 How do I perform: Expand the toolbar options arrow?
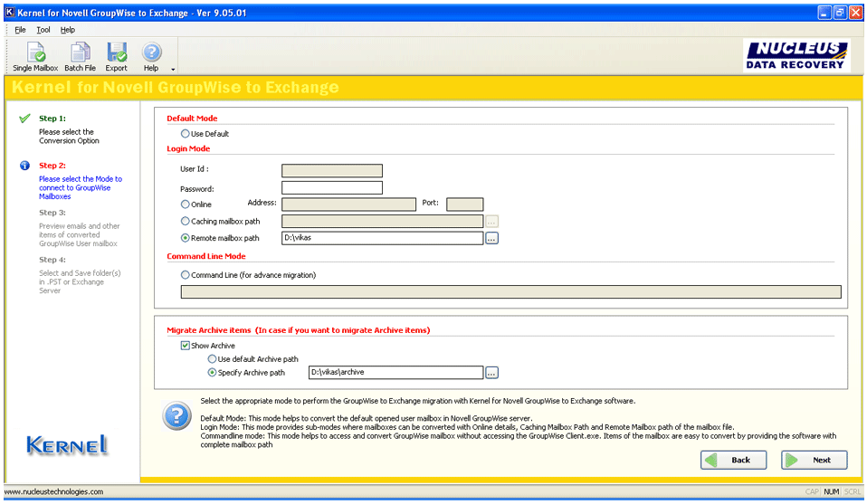click(173, 69)
